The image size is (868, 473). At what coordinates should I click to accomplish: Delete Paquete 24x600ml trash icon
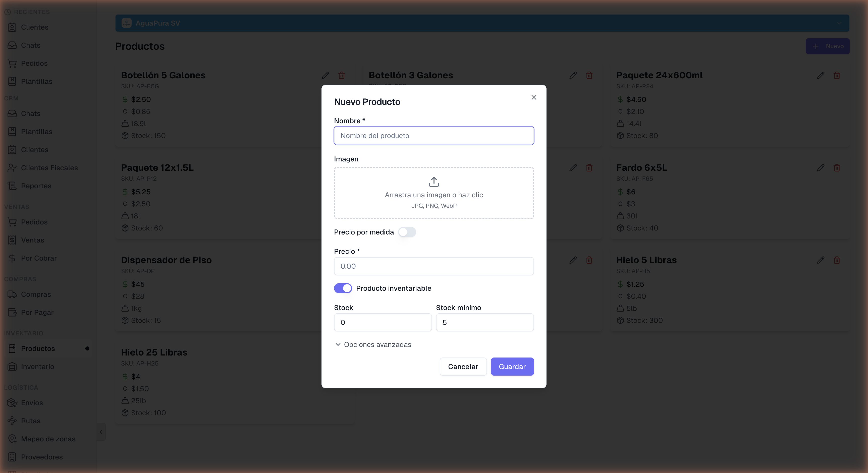click(837, 76)
